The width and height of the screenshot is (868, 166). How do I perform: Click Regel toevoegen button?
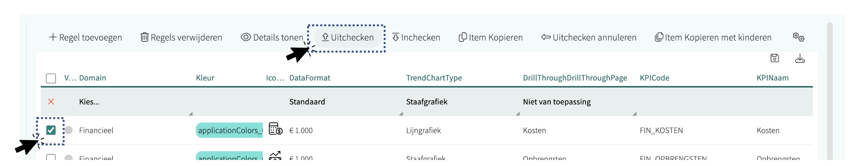(85, 38)
